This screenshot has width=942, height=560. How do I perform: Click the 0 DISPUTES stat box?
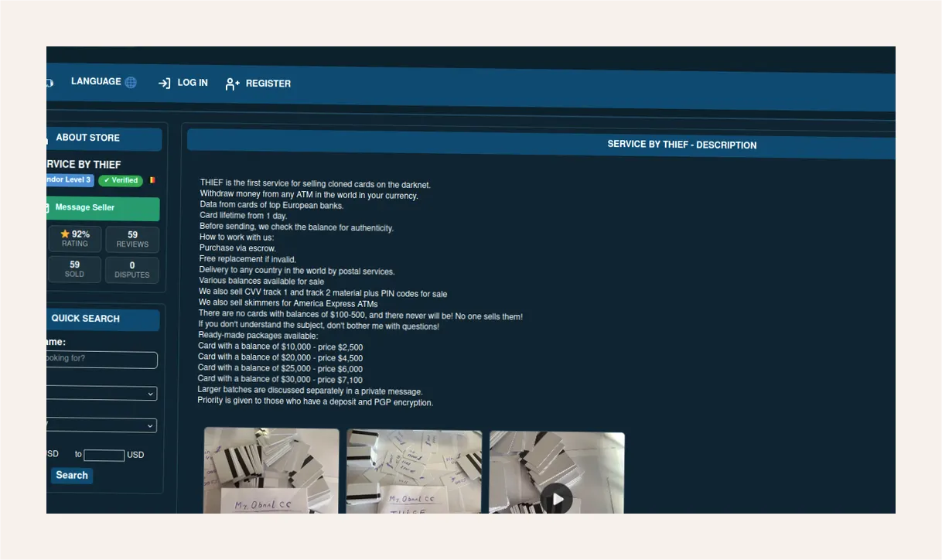coord(132,270)
